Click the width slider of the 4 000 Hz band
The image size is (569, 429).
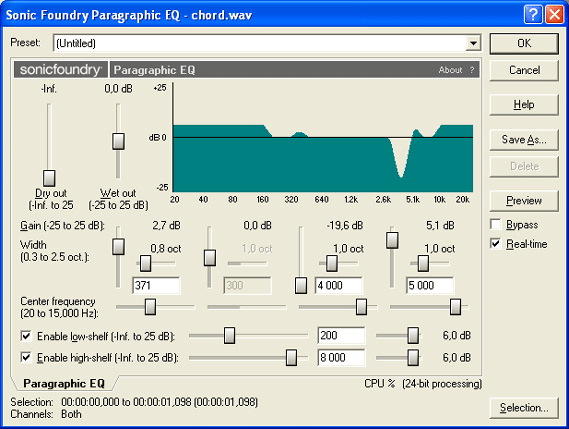(331, 263)
